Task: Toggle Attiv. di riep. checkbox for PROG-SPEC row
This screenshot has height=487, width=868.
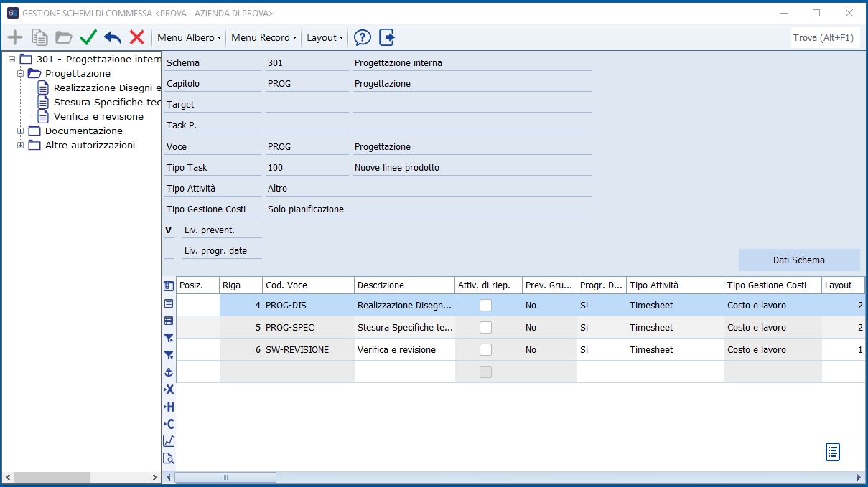Action: 486,327
